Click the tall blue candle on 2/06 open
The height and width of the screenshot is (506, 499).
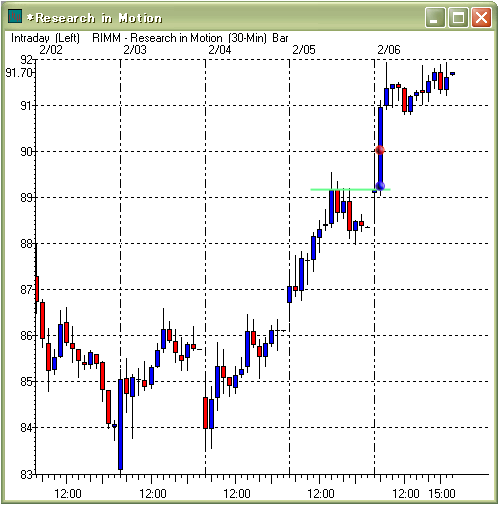coord(380,149)
